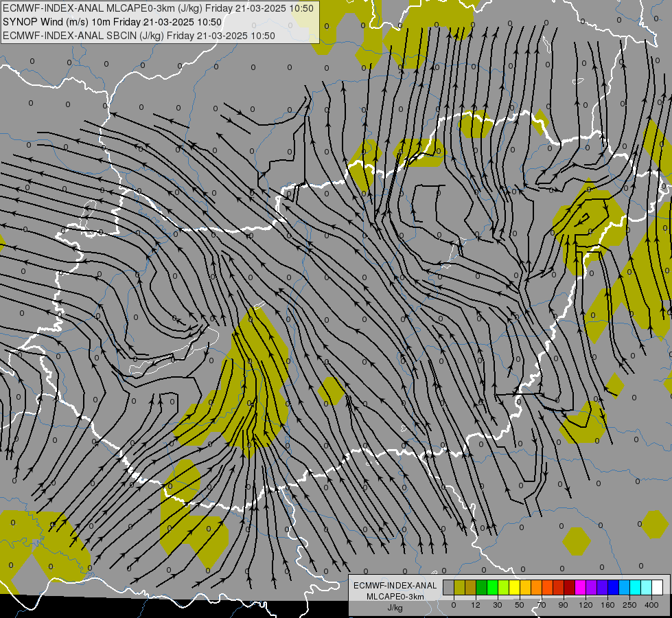Click the legend label MLCAPE0-3km
This screenshot has width=672, height=618.
(x=395, y=597)
